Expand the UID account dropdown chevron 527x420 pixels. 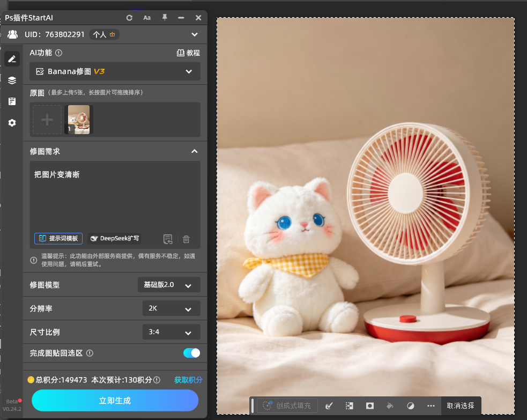tap(195, 35)
